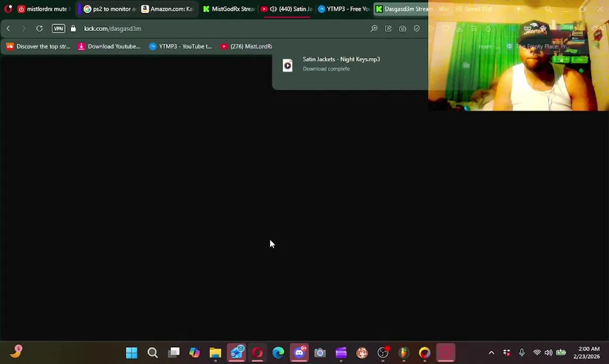
Task: View site security padlock info
Action: [73, 29]
